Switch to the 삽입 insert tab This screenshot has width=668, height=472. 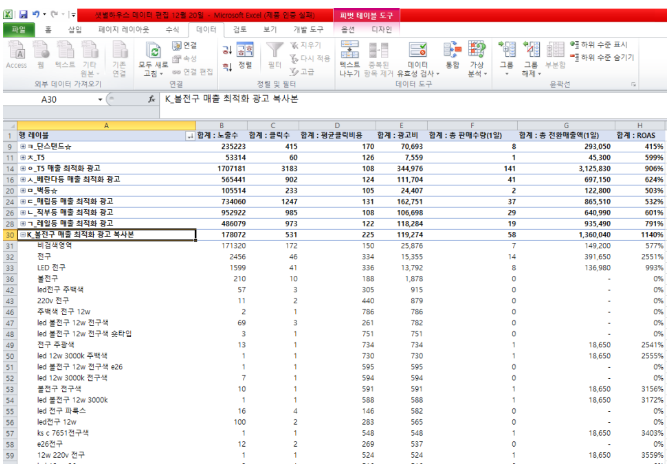click(75, 29)
